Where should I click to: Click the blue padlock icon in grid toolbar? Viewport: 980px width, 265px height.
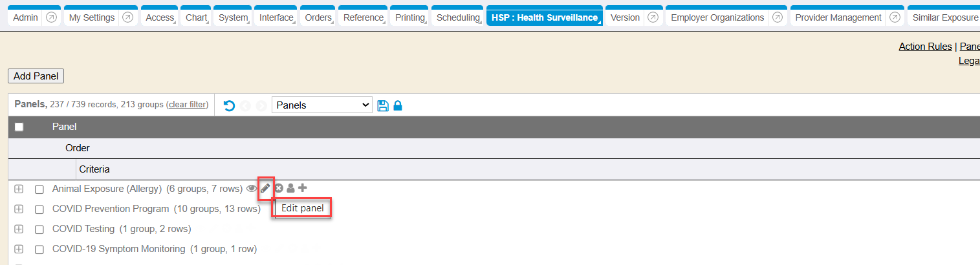point(398,105)
